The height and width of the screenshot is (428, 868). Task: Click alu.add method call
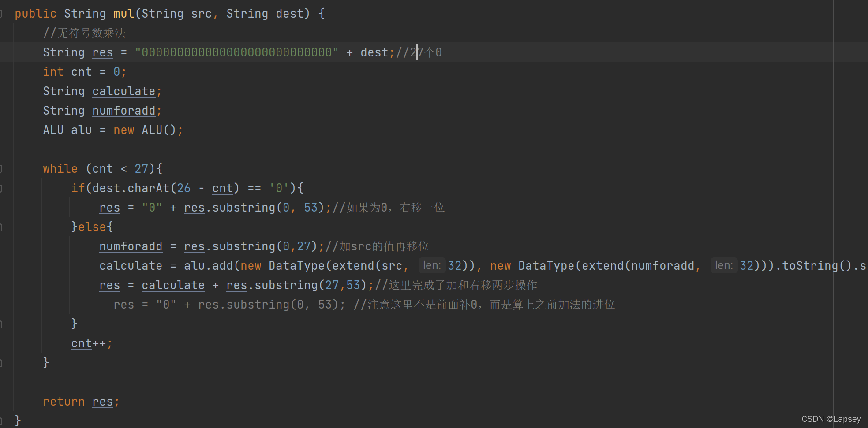(209, 266)
